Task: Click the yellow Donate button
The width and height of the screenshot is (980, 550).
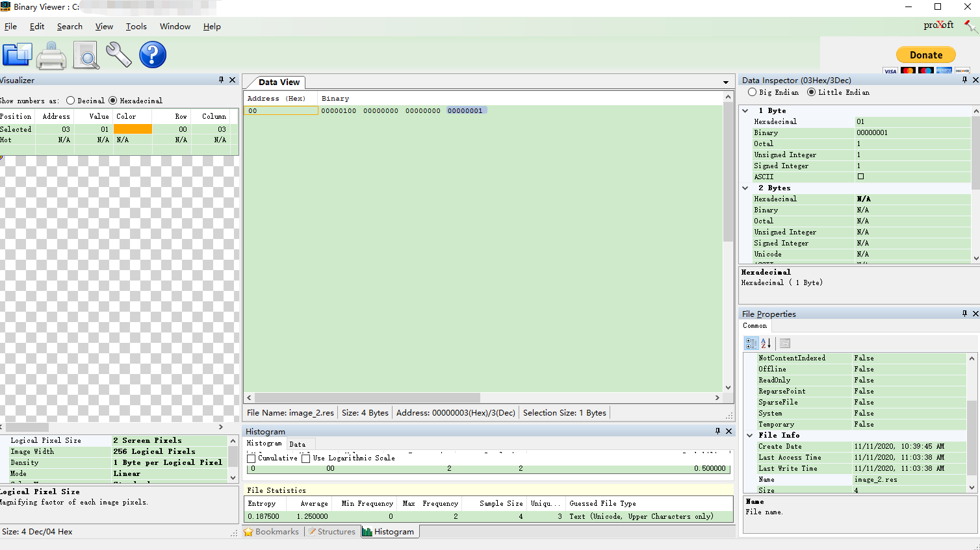Action: coord(926,55)
